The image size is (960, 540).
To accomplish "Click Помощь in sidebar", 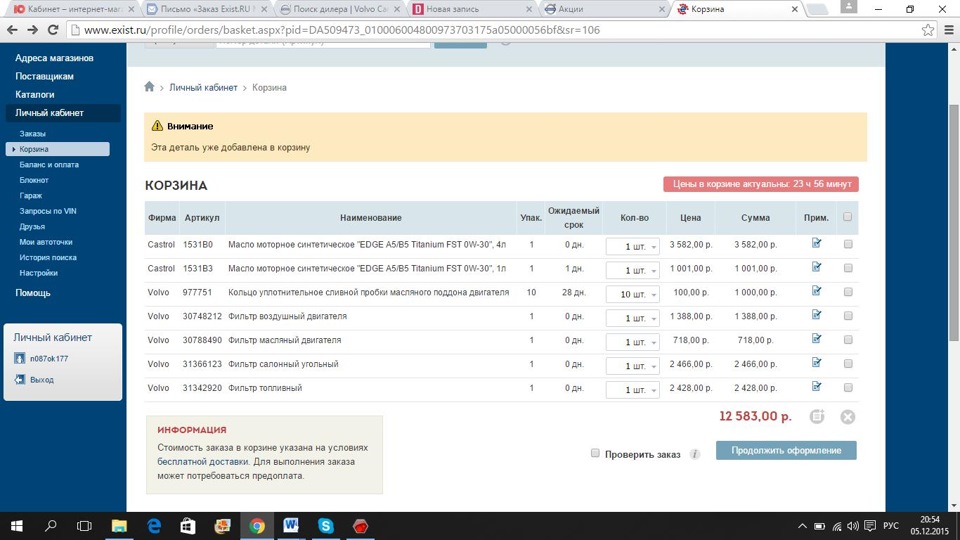I will 33,293.
